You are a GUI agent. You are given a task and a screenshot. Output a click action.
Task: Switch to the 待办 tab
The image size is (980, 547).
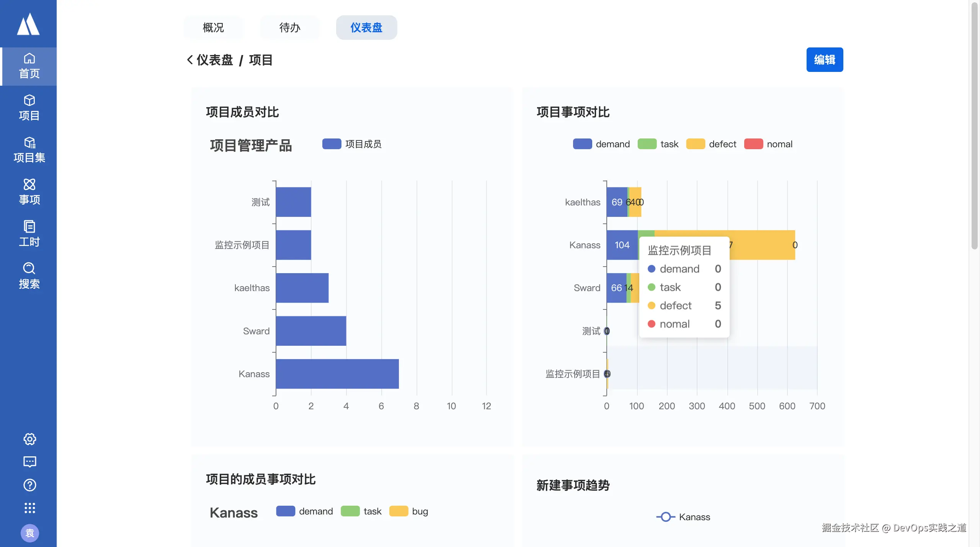[290, 28]
